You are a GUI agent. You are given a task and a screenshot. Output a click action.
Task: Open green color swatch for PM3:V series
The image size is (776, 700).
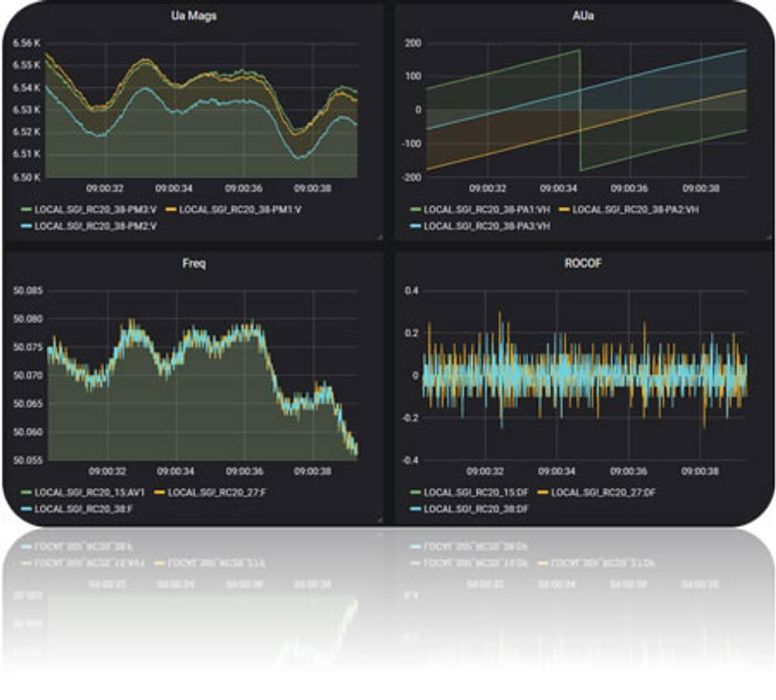pos(26,210)
